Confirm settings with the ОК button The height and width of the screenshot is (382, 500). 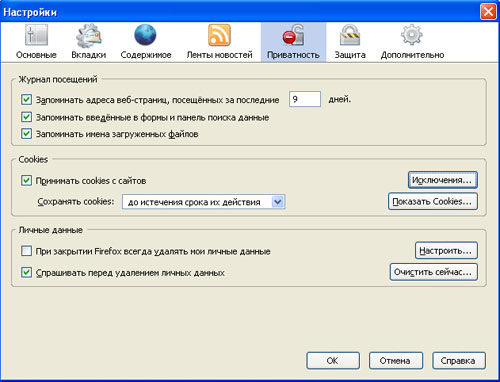click(x=333, y=361)
